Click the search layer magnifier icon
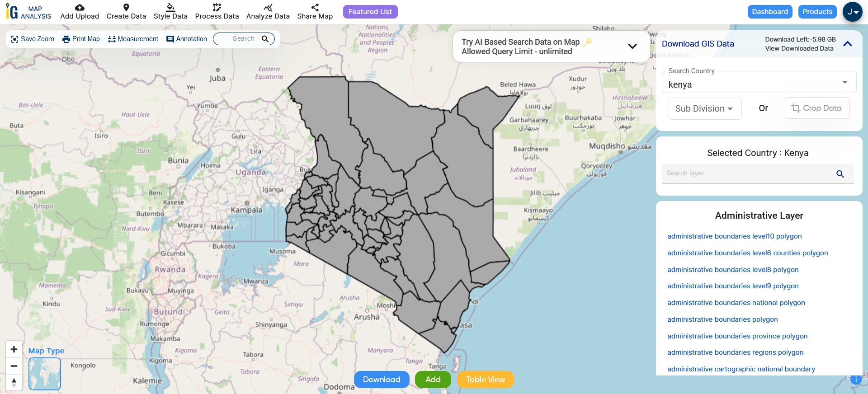Image resolution: width=868 pixels, height=394 pixels. click(x=840, y=174)
